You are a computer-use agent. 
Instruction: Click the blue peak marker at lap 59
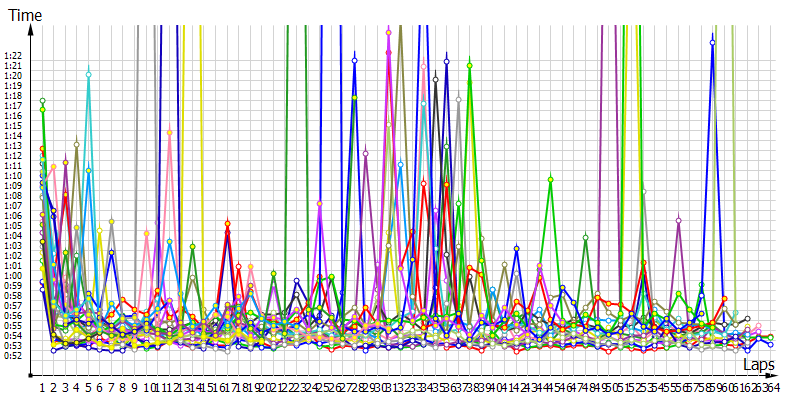coord(713,42)
